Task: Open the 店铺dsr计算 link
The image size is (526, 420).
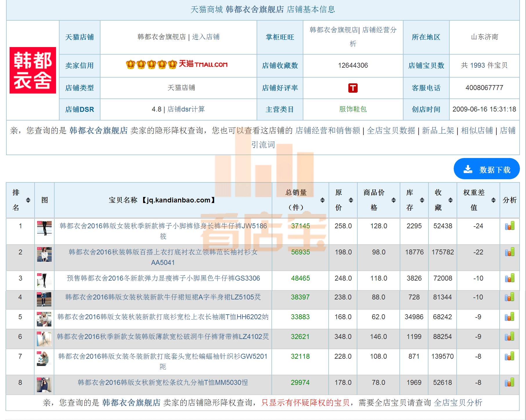Action: [186, 109]
